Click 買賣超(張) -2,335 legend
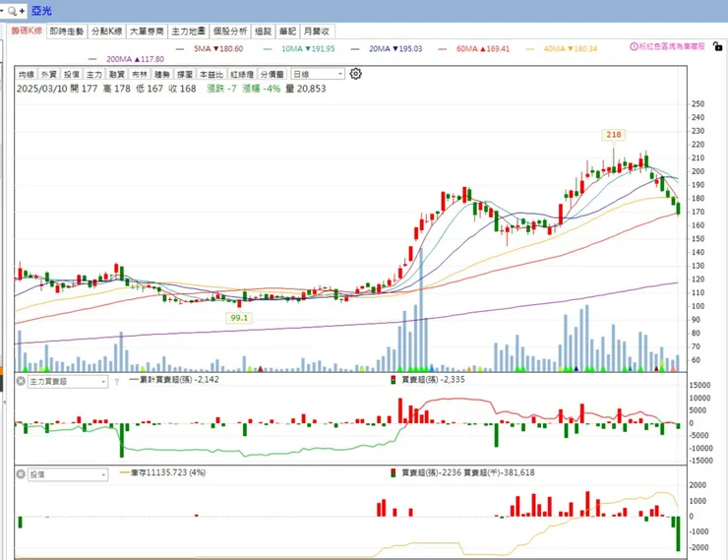 (x=433, y=379)
